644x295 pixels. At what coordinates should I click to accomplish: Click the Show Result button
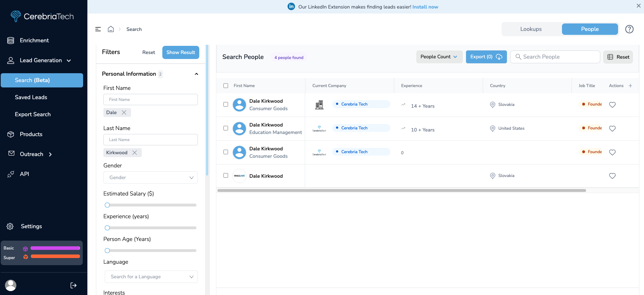pos(181,52)
